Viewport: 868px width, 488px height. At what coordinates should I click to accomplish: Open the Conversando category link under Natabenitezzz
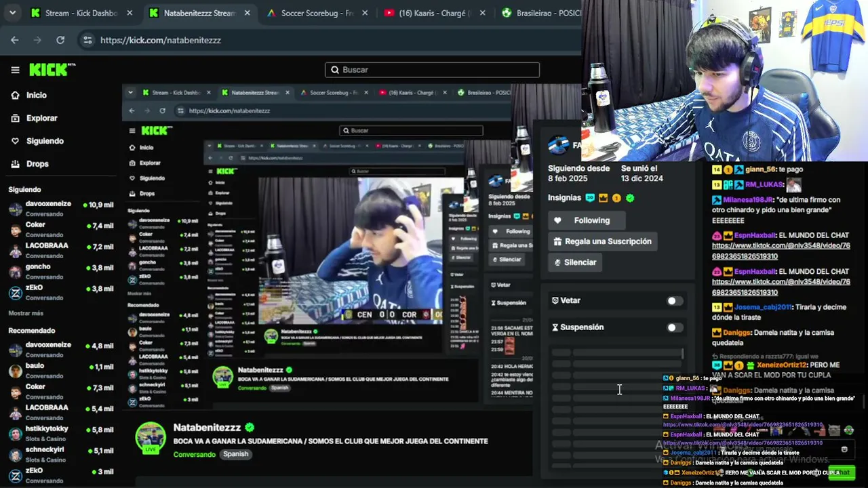194,454
